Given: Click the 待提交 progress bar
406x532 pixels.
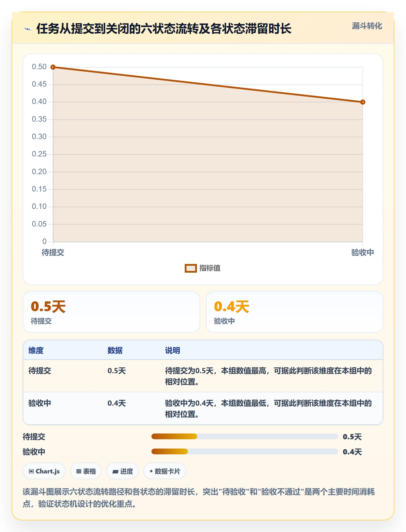Looking at the screenshot, I should pyautogui.click(x=244, y=436).
